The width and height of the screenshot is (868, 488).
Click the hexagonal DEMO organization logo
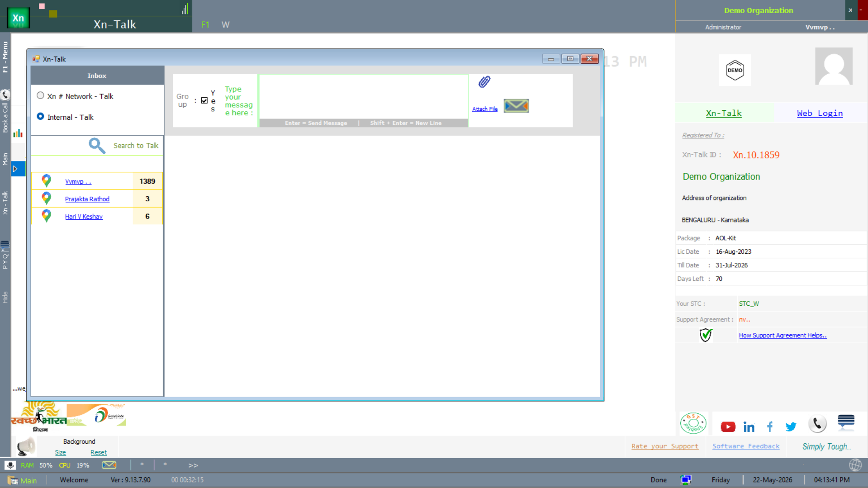click(735, 70)
